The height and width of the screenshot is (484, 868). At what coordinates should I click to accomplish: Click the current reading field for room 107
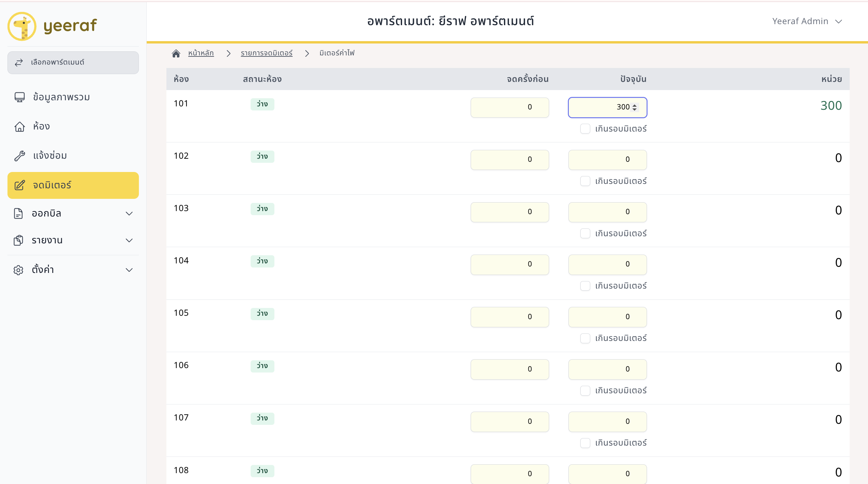[608, 421]
